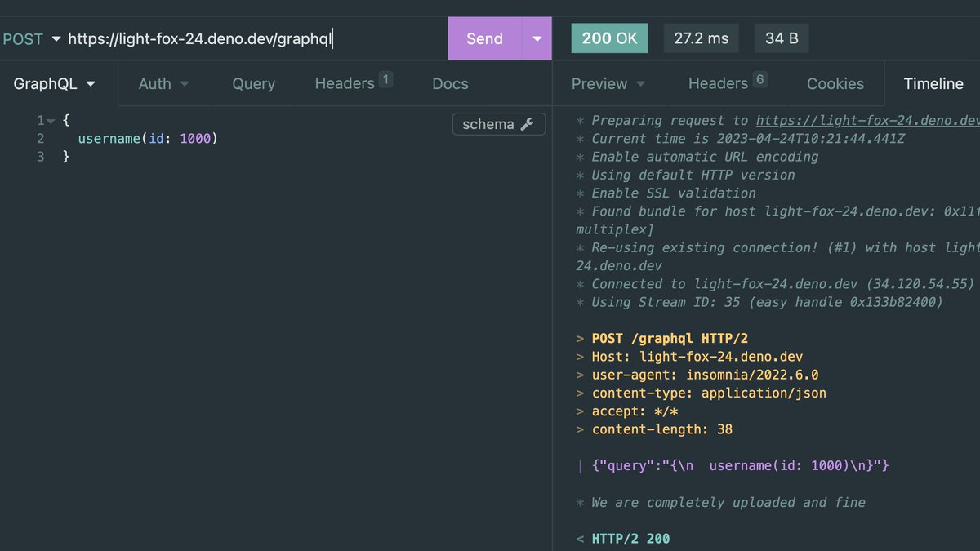View the Docs tab
This screenshot has width=980, height=551.
click(450, 83)
